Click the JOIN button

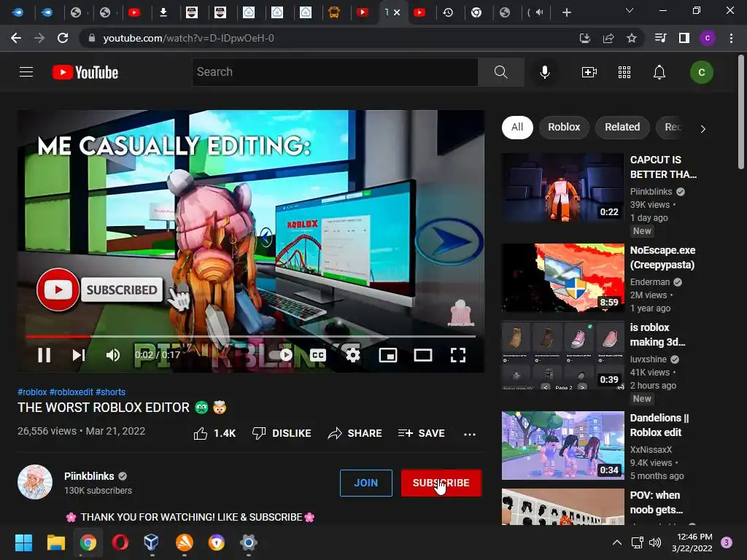pos(366,483)
